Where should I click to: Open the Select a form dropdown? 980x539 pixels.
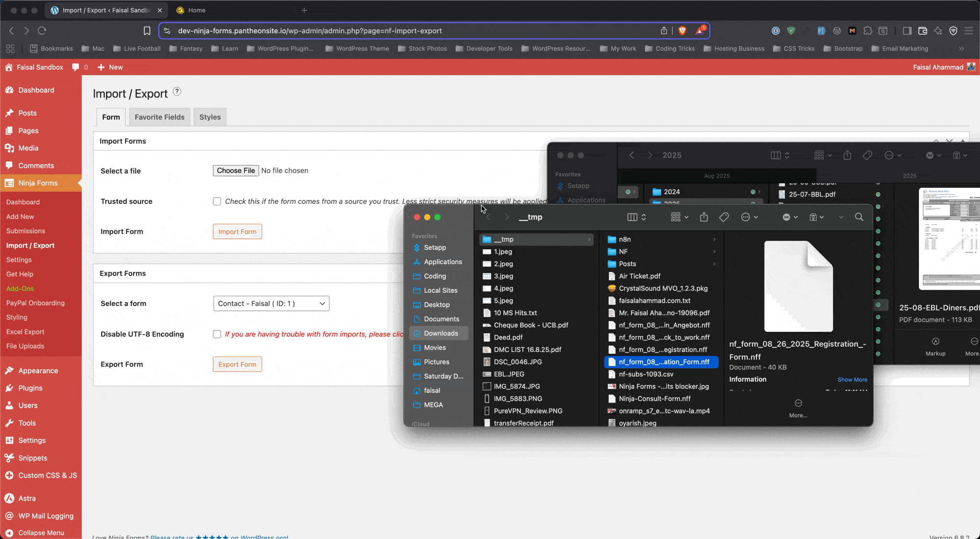point(271,304)
